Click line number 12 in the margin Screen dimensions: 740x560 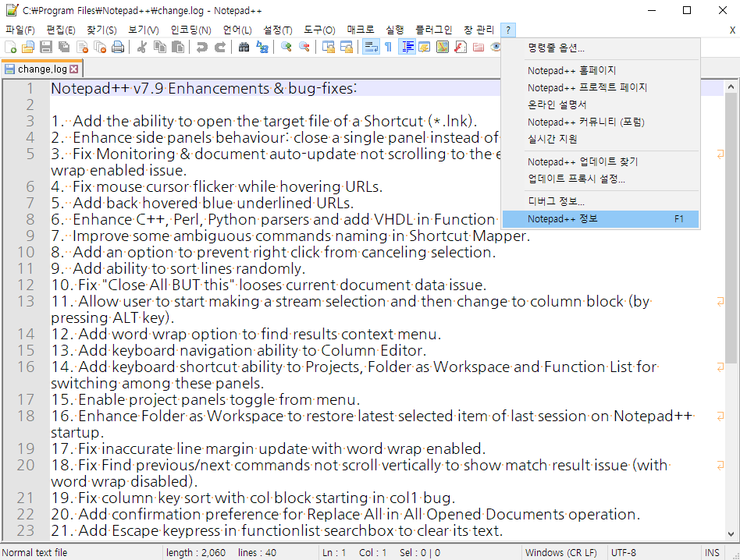click(26, 285)
